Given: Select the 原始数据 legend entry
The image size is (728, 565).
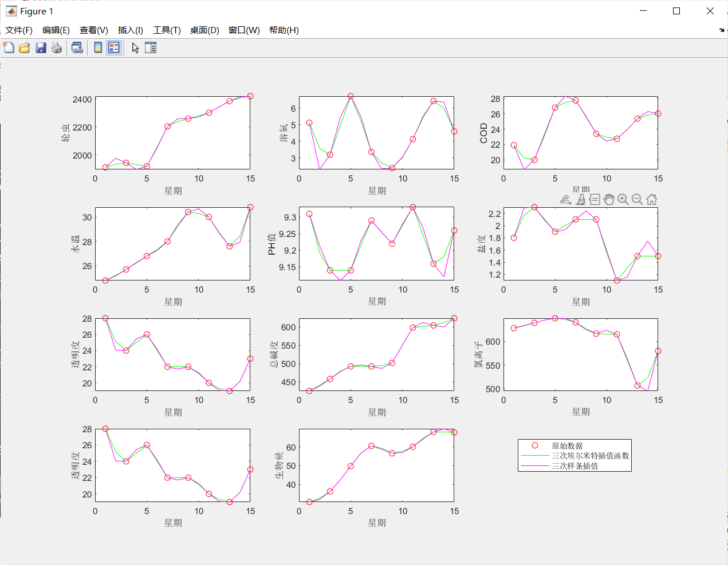Looking at the screenshot, I should tap(567, 445).
